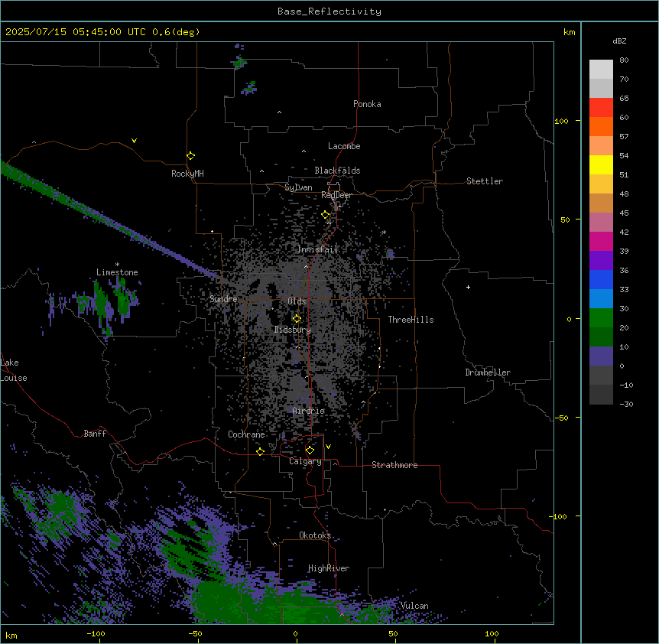
Task: Select the Limestone label
Action: tap(117, 272)
